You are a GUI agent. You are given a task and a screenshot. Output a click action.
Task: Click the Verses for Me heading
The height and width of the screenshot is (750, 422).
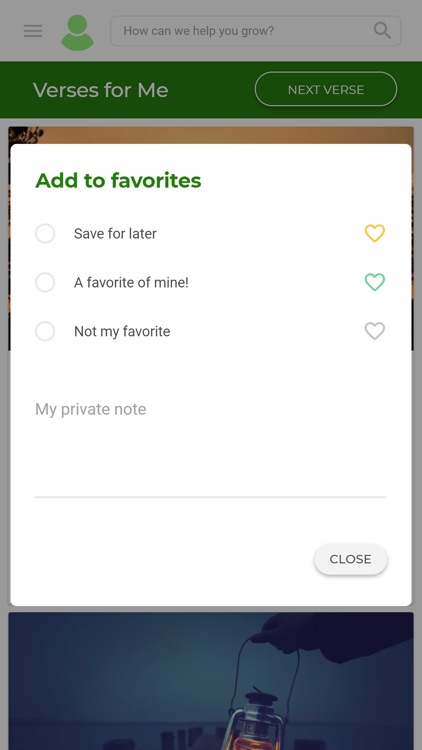100,90
